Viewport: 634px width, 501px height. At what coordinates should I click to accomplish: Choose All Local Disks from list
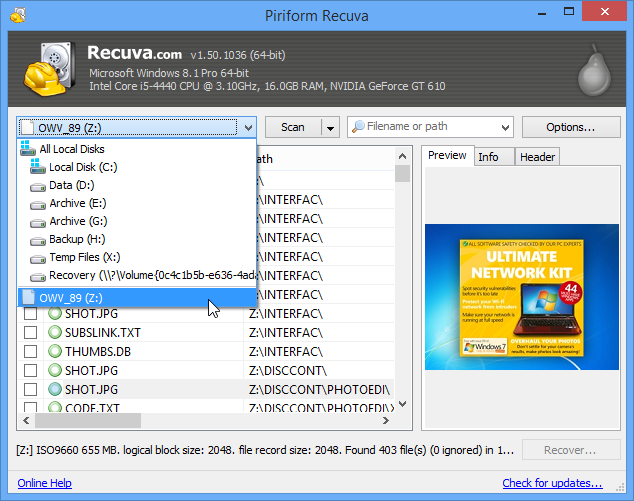pyautogui.click(x=137, y=149)
